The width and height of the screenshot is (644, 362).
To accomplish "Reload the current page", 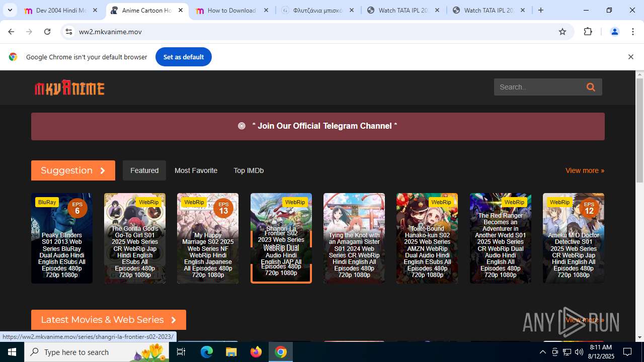I will click(47, 32).
